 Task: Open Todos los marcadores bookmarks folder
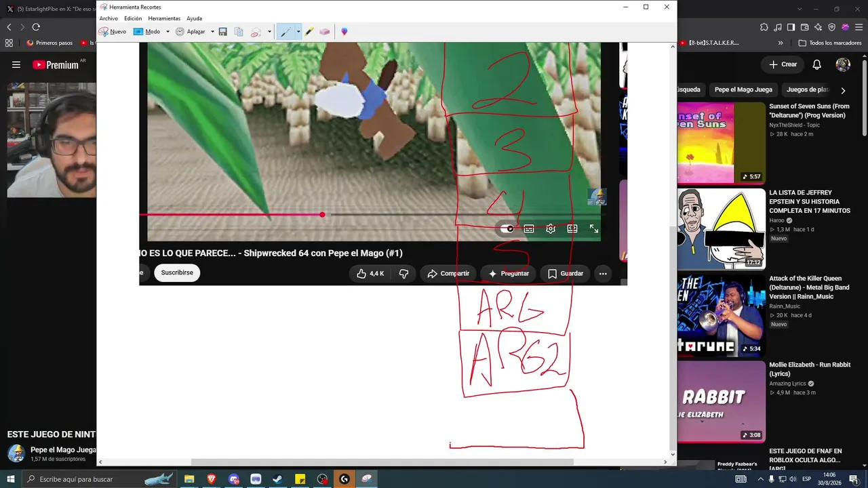point(829,43)
